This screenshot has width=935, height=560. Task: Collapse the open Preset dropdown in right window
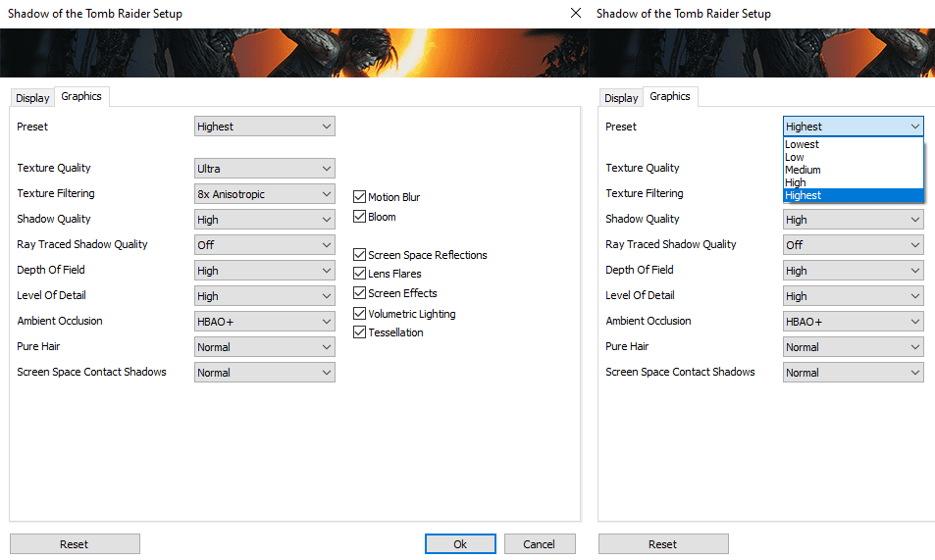coord(853,127)
